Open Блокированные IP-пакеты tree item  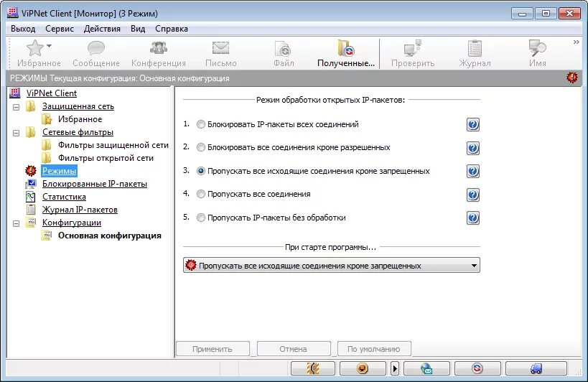pos(95,184)
